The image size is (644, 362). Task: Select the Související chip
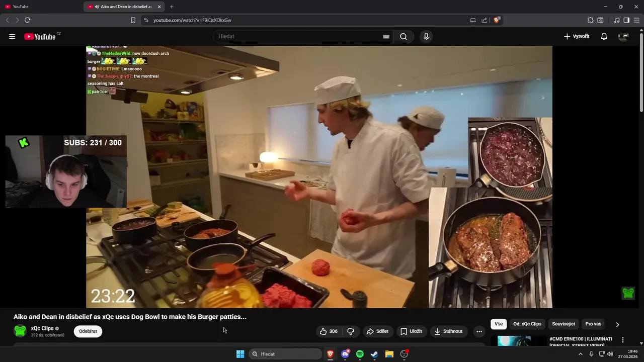coord(563,324)
